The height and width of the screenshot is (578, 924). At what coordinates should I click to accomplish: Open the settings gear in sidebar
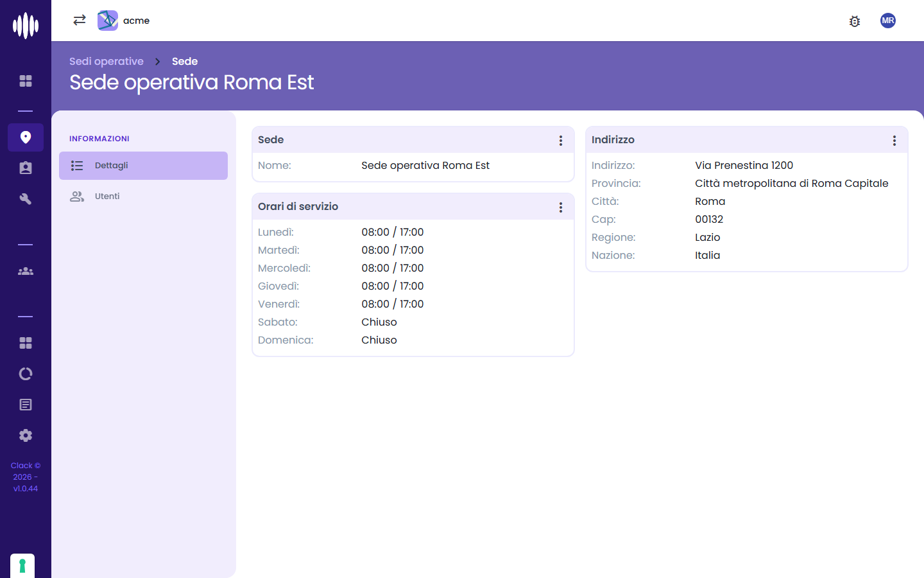pyautogui.click(x=26, y=435)
